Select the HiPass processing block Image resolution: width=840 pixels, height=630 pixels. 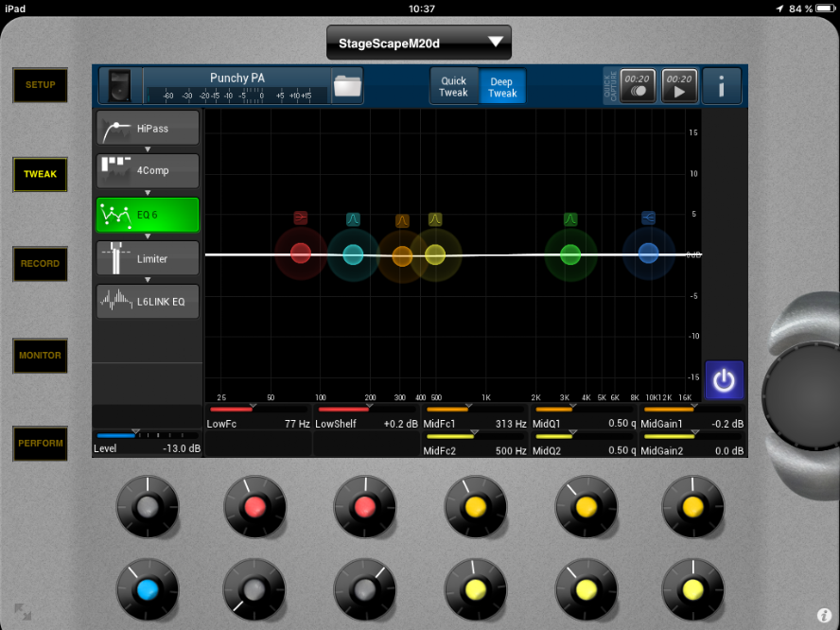(148, 128)
